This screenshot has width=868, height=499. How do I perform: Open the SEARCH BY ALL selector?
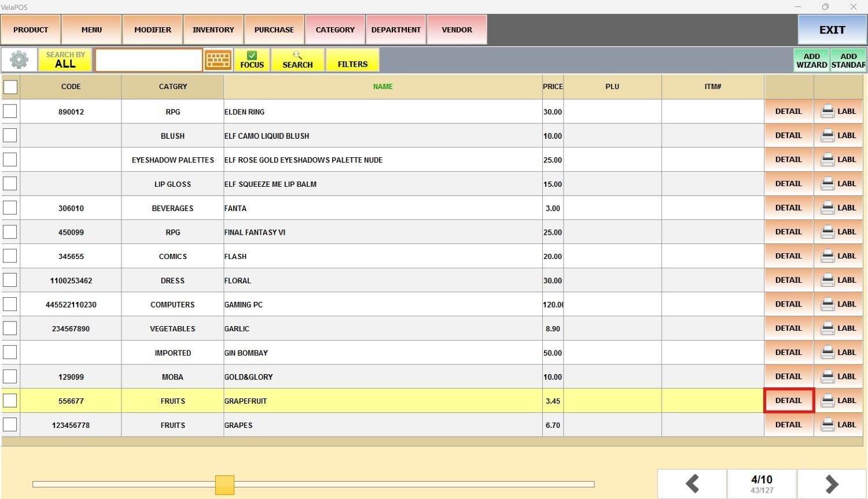pyautogui.click(x=65, y=60)
